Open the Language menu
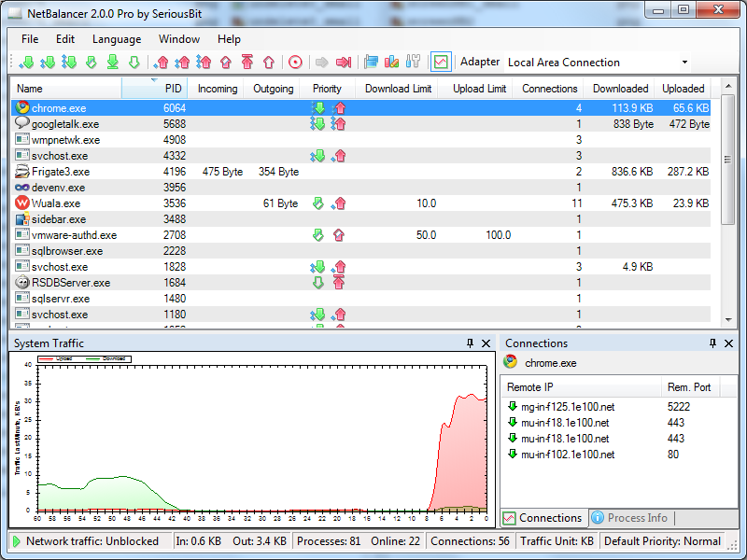747x560 pixels. click(117, 39)
